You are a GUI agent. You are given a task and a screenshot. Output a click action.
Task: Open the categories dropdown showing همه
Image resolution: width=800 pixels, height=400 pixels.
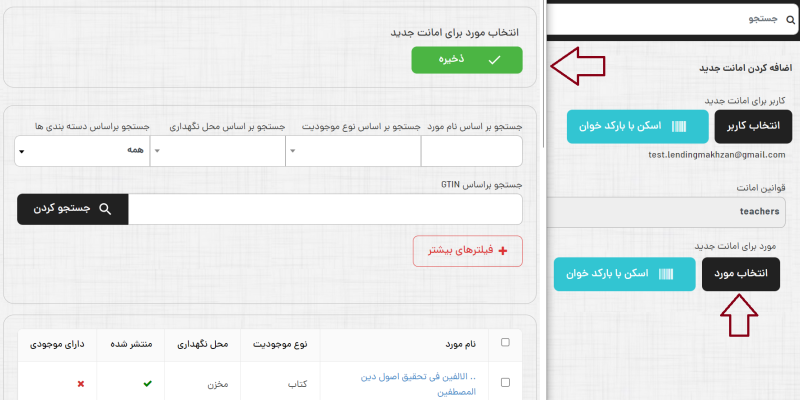pyautogui.click(x=82, y=151)
